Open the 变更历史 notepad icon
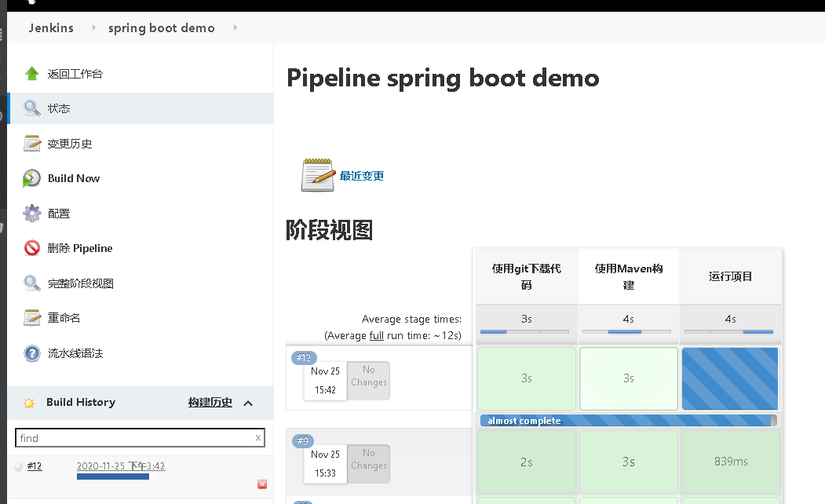825x504 pixels. (31, 144)
